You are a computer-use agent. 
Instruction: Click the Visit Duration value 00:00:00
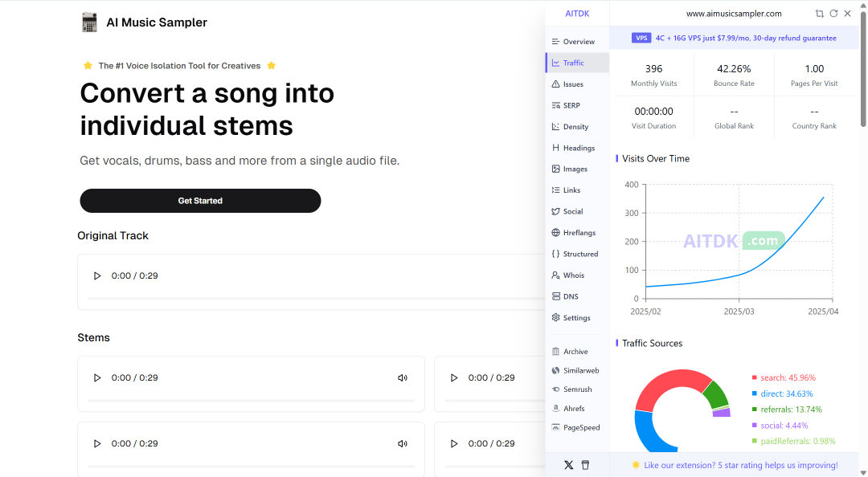(x=653, y=112)
